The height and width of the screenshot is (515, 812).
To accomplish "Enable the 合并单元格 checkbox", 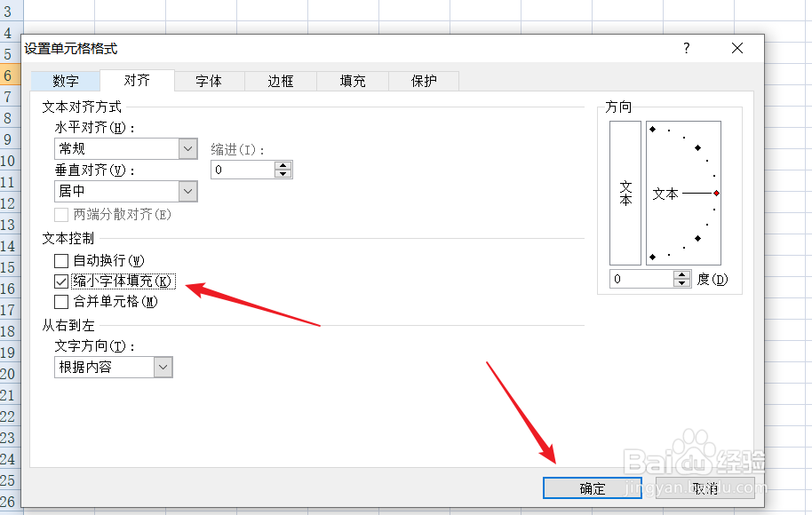I will tap(61, 302).
